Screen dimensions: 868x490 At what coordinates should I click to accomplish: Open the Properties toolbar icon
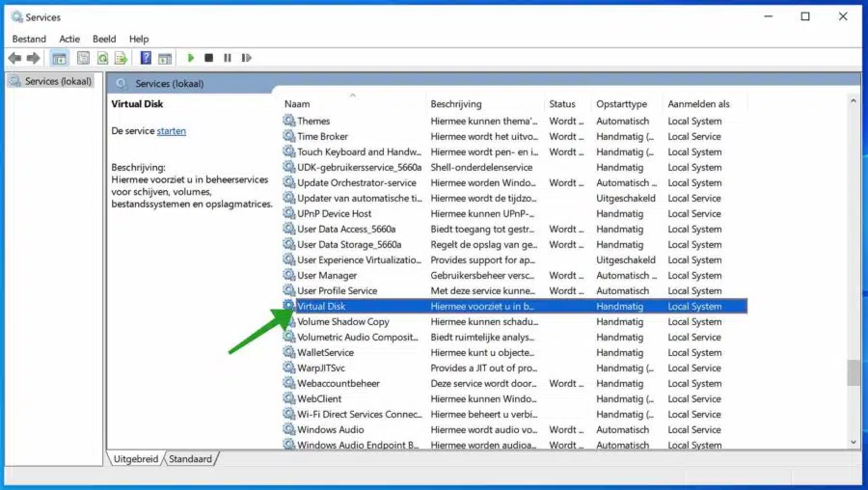(x=83, y=58)
